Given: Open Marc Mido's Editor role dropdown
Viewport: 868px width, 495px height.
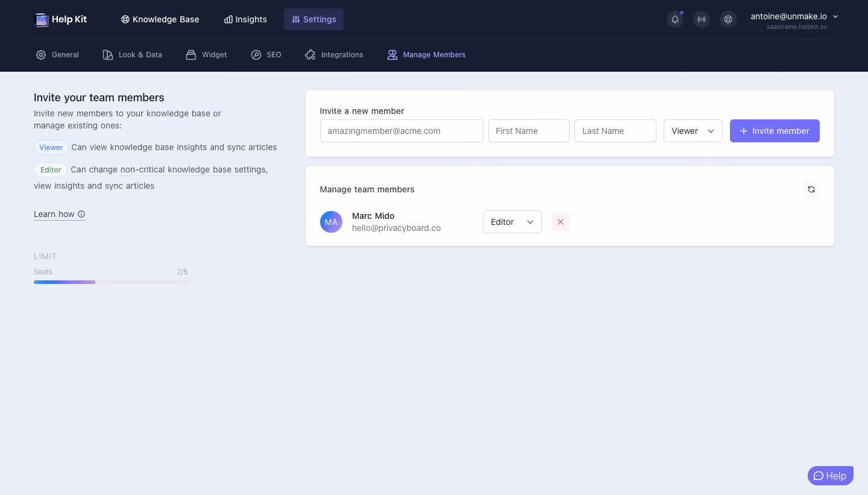Looking at the screenshot, I should coord(512,222).
